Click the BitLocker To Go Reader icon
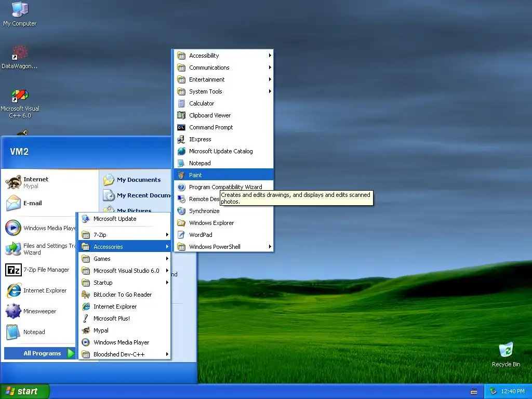 [x=86, y=295]
